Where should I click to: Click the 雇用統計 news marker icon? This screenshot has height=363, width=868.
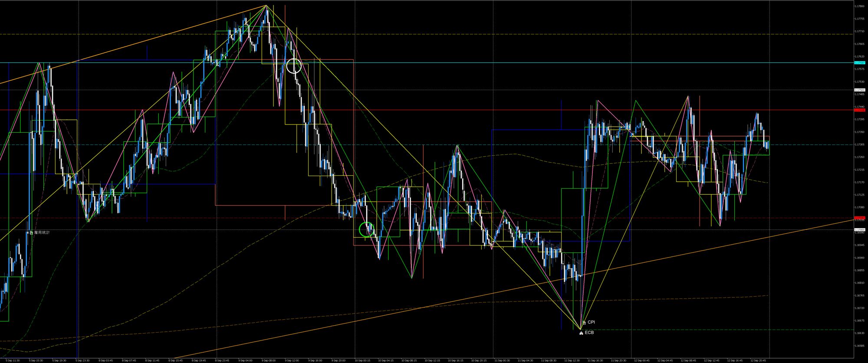[x=31, y=232]
